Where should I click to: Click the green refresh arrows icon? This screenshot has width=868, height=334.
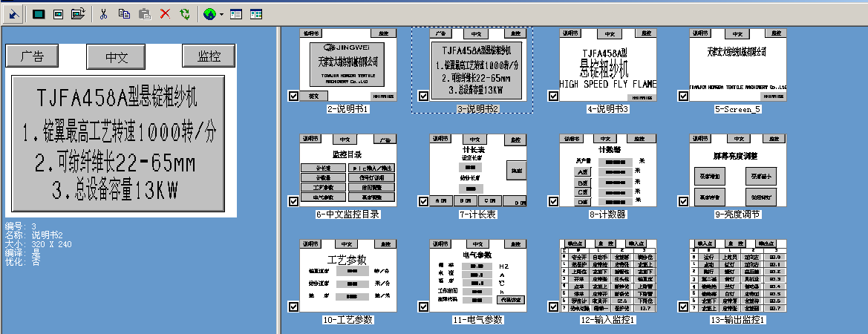pos(185,13)
